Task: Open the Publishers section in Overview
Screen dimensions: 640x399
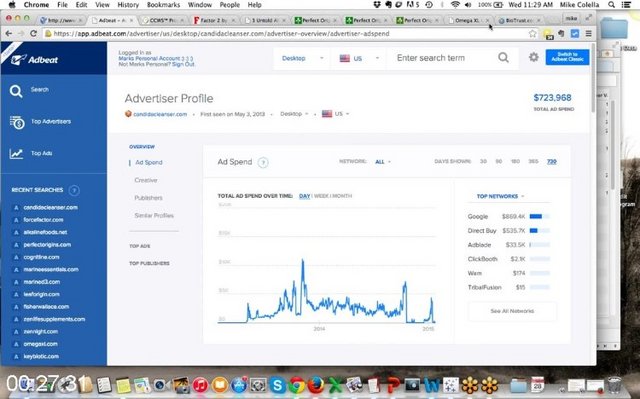Action: [x=149, y=198]
